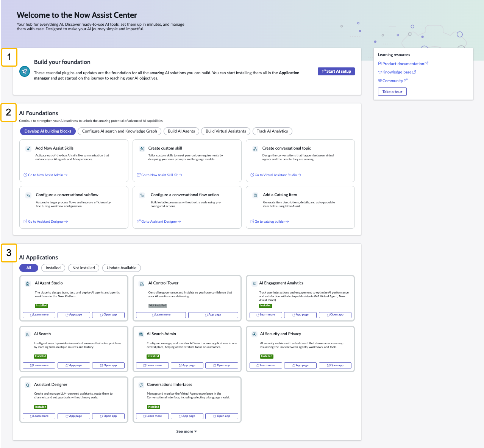The image size is (484, 448).
Task: Open the Product documentation link
Action: [x=403, y=64]
